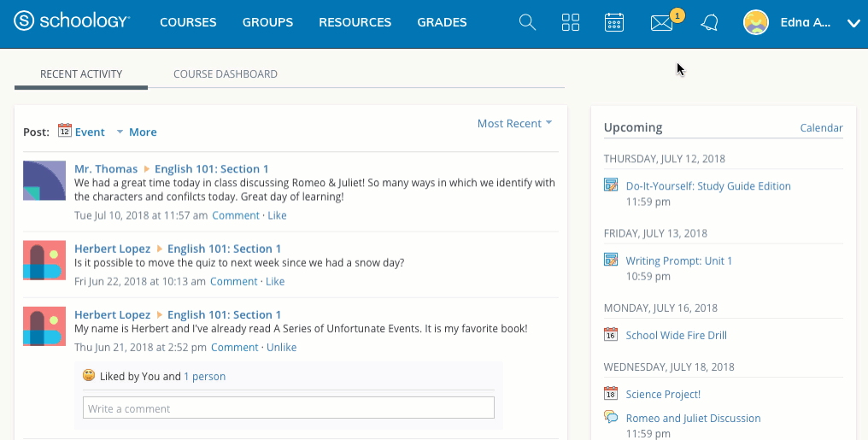Click the Write a comment field

tap(288, 408)
